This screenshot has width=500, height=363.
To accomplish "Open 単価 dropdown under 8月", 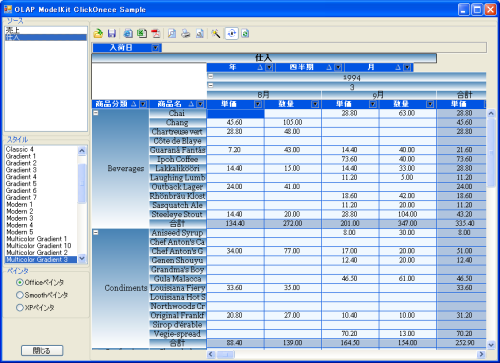I will [258, 104].
